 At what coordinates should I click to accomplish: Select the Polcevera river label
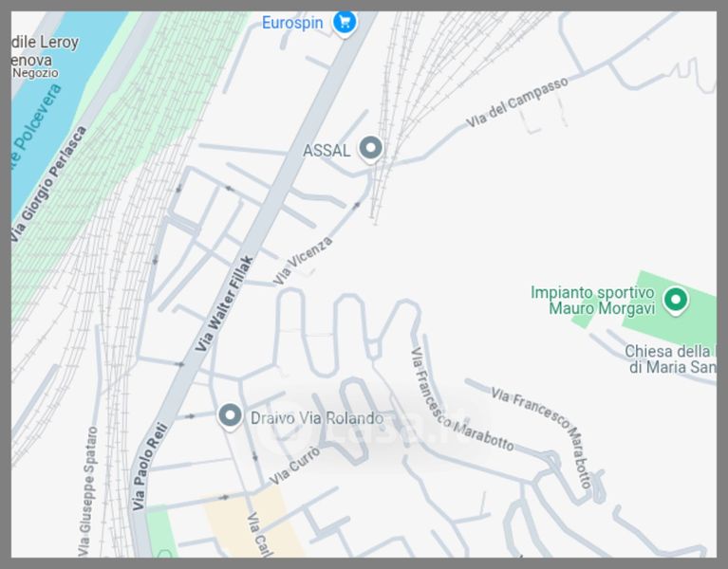click(x=36, y=125)
